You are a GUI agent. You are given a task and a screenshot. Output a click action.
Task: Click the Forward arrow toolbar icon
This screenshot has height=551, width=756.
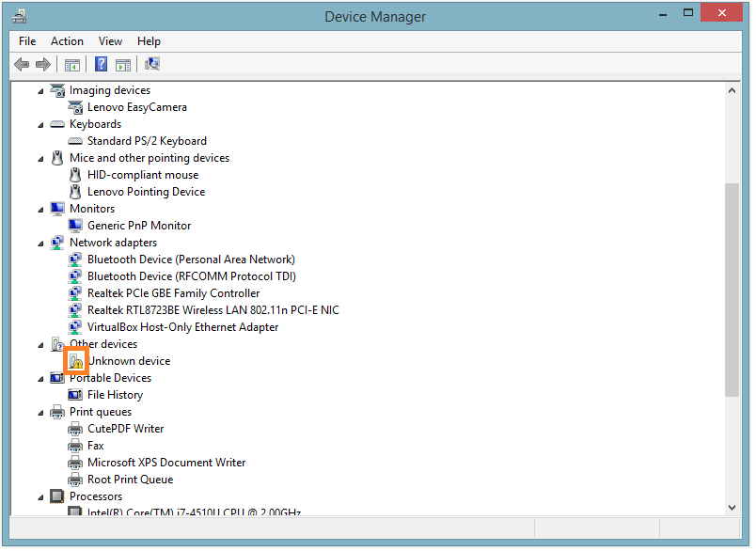click(x=43, y=64)
